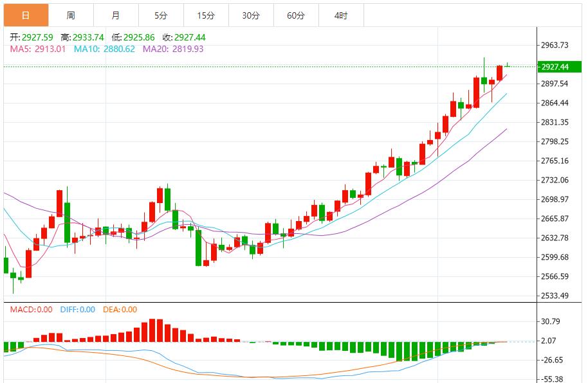Click the MA10: 2880.62 indicator label
Viewport: 588px width, 383px height.
click(104, 49)
